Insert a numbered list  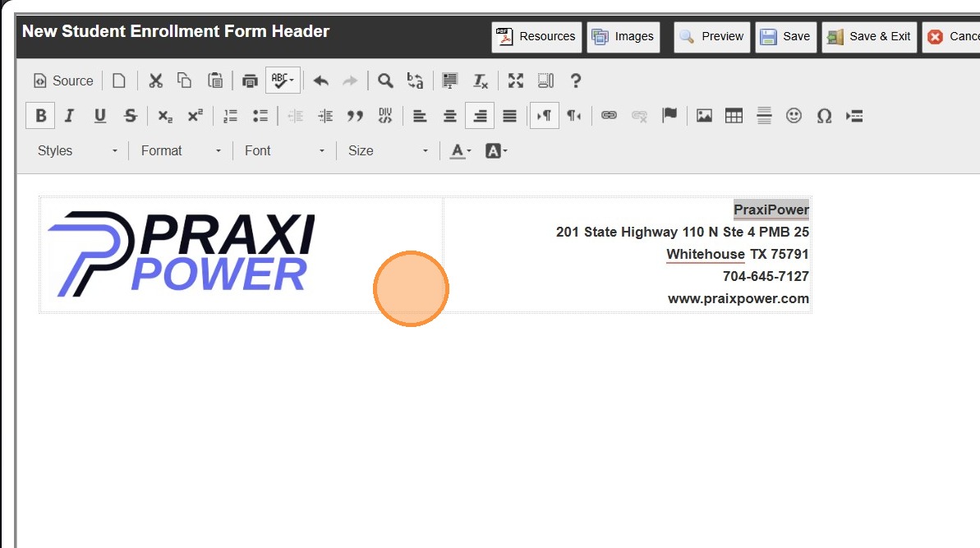[231, 116]
